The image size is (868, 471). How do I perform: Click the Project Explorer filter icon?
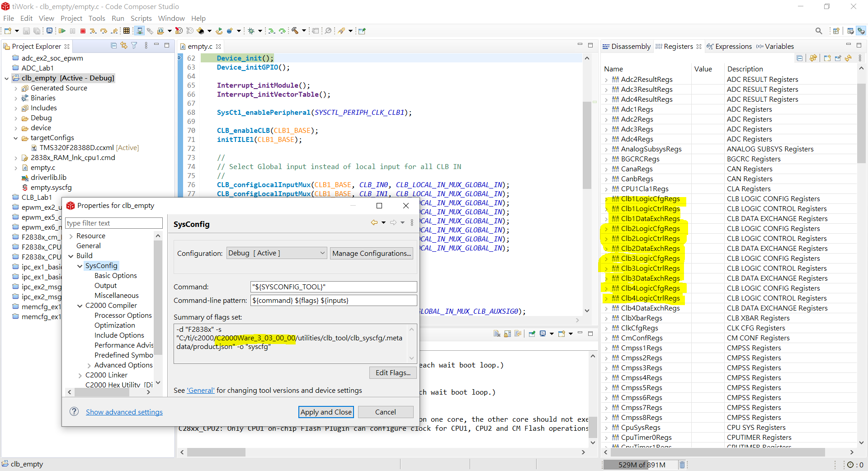click(134, 46)
